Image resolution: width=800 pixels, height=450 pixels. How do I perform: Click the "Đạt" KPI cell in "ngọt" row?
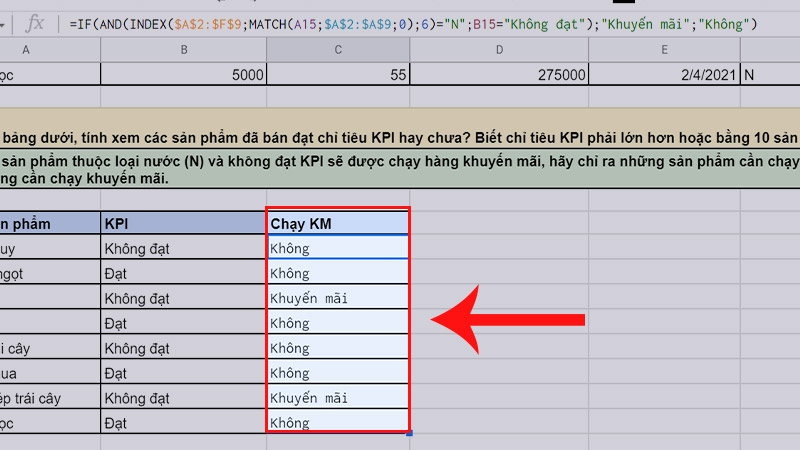[x=184, y=273]
